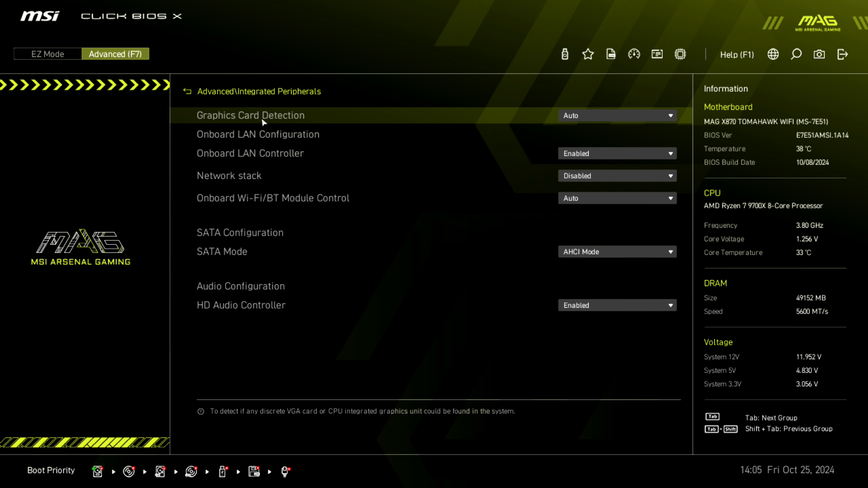Click the search magnifier icon
868x488 pixels.
click(x=796, y=54)
